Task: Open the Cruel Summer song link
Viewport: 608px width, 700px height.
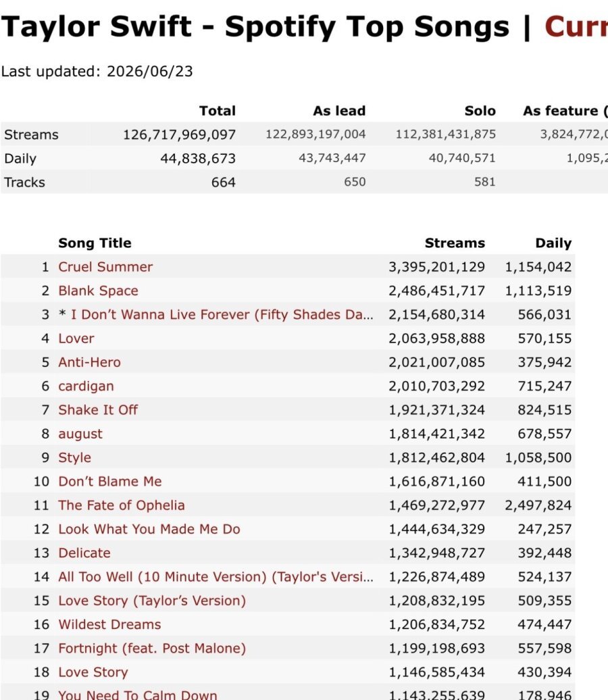Action: coord(105,267)
